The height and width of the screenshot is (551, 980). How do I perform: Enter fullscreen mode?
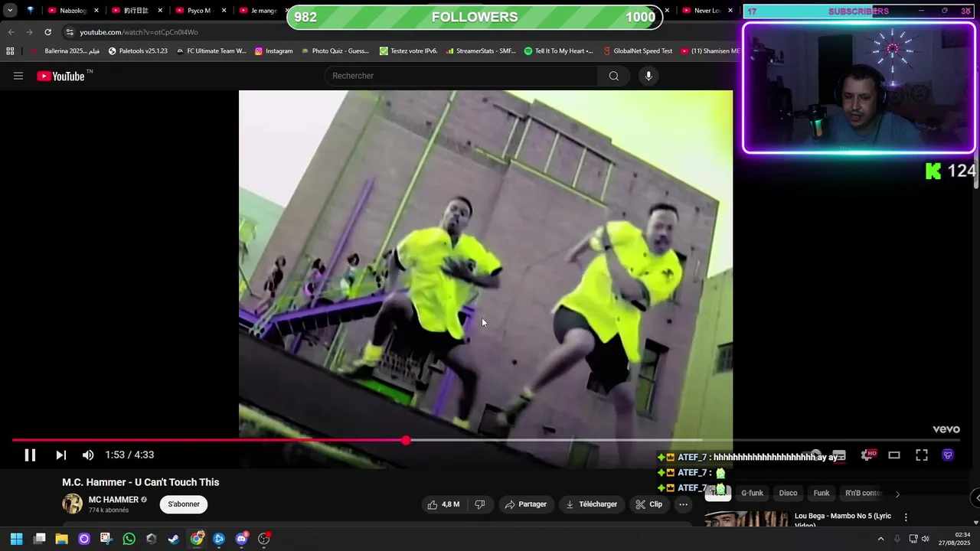[922, 455]
